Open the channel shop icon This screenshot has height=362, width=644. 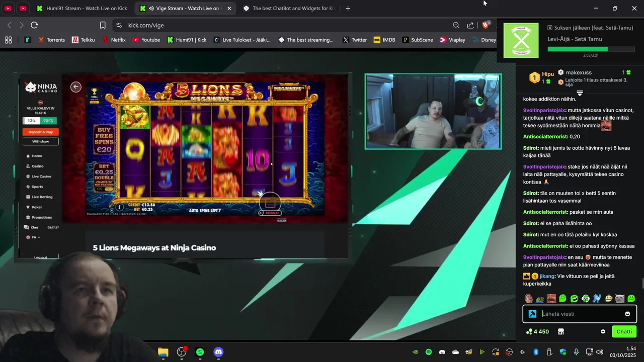point(561,331)
